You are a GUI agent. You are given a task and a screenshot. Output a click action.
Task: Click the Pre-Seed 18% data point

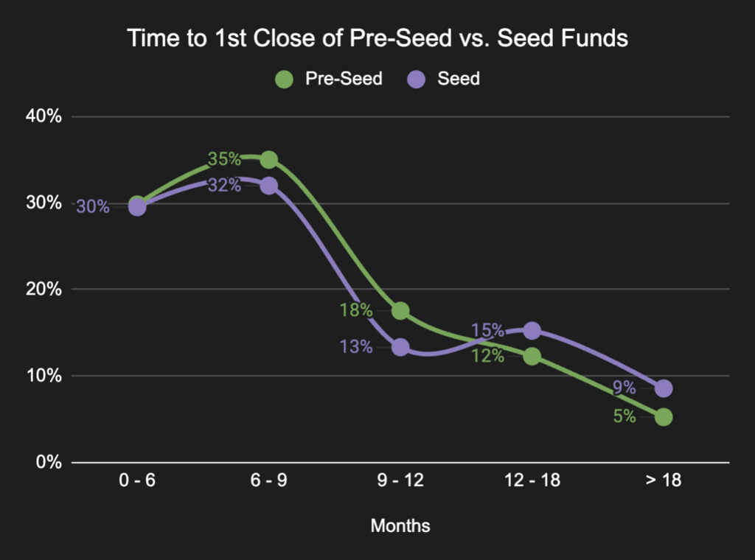click(400, 311)
